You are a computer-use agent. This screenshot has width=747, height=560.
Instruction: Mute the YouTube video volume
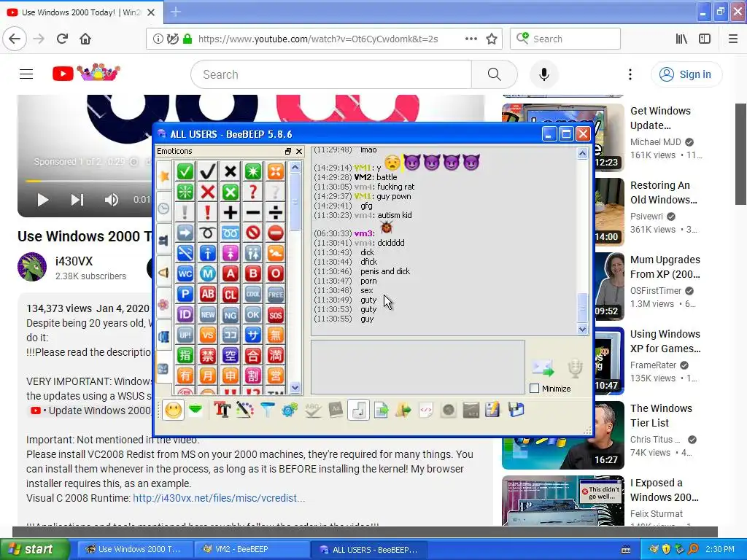tap(111, 200)
